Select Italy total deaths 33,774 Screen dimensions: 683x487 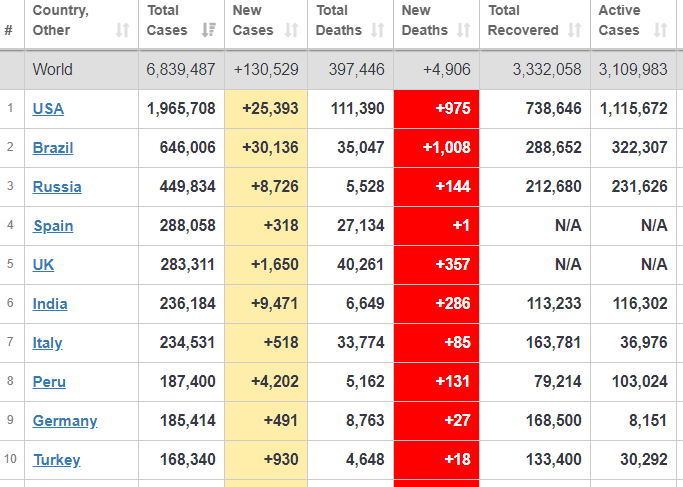point(361,343)
